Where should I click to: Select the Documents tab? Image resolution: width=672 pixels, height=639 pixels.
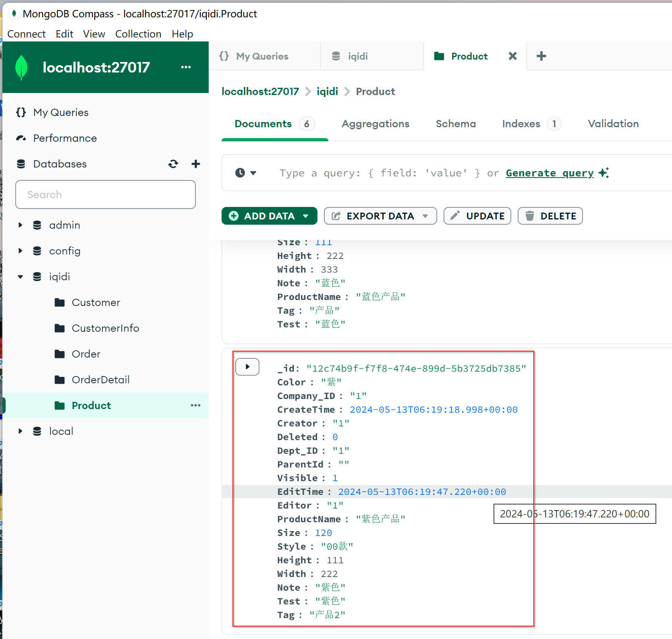point(275,124)
